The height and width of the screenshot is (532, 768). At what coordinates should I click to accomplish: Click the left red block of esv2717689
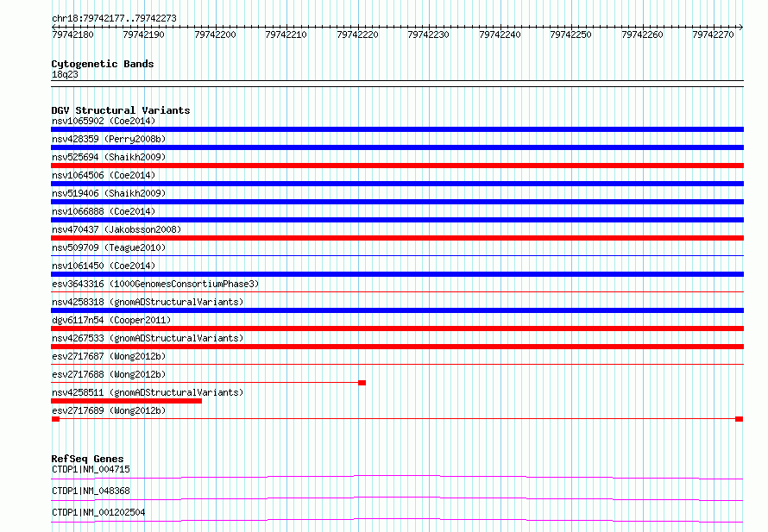pos(55,419)
